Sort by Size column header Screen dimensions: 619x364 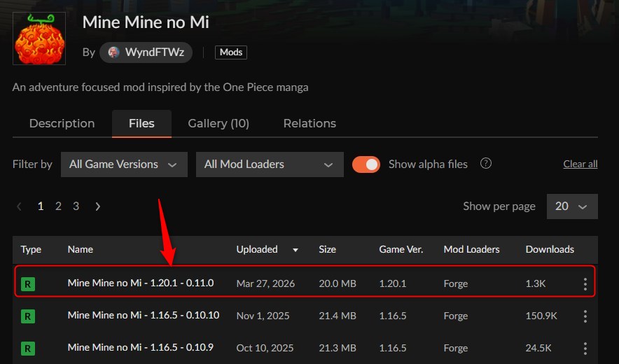point(327,249)
